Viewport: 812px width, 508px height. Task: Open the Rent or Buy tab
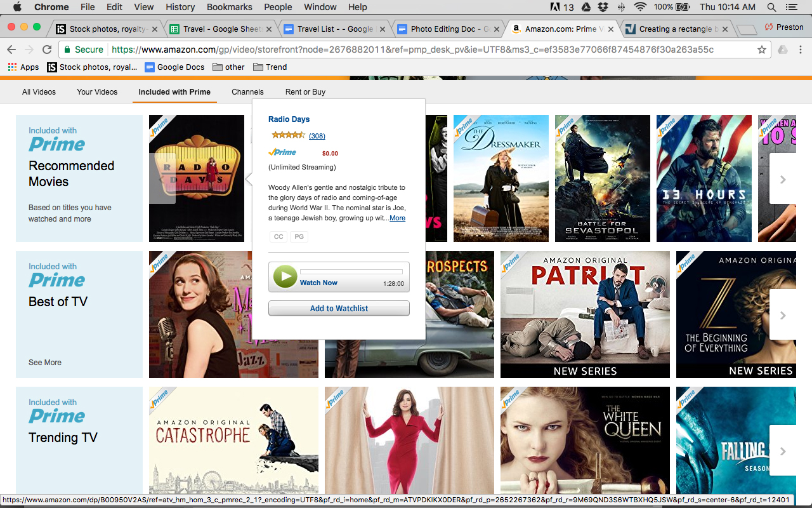[x=305, y=92]
